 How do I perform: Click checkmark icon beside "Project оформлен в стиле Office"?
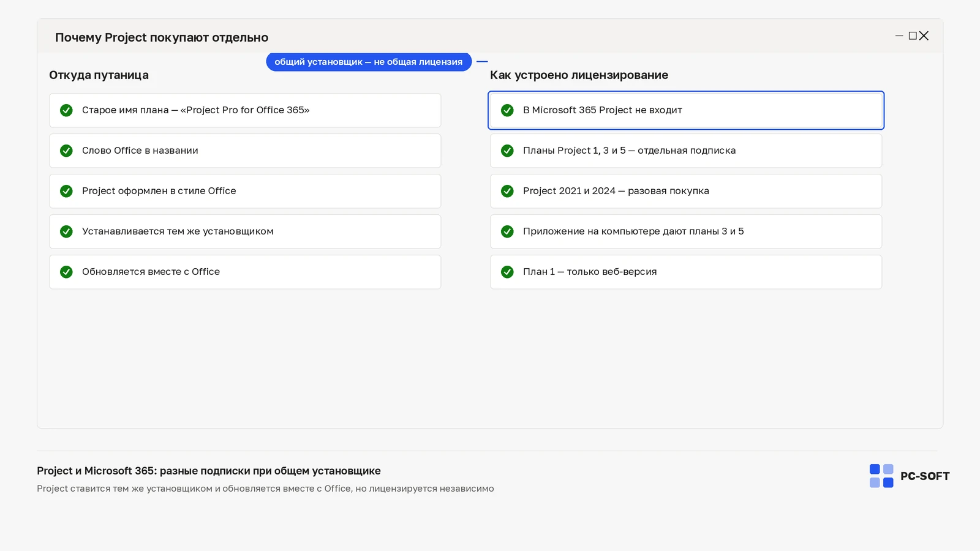tap(66, 191)
